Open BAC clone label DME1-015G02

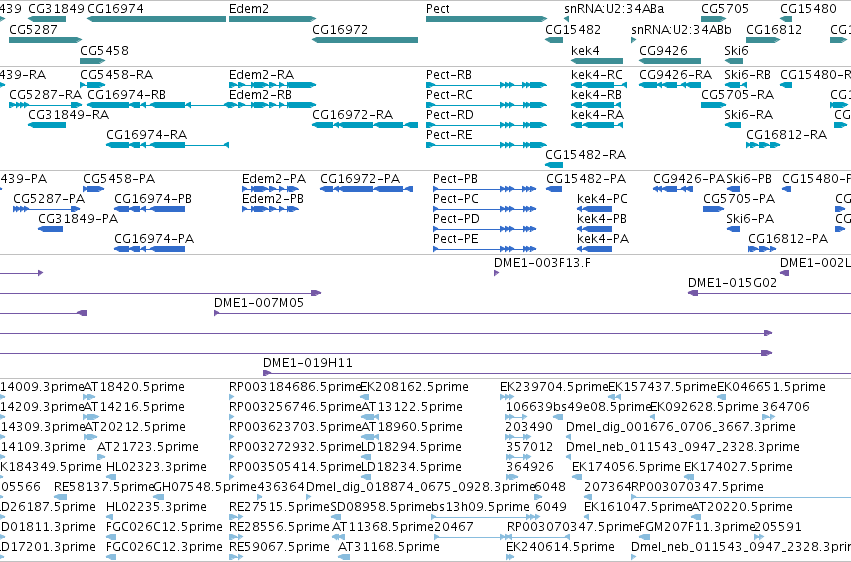[732, 283]
